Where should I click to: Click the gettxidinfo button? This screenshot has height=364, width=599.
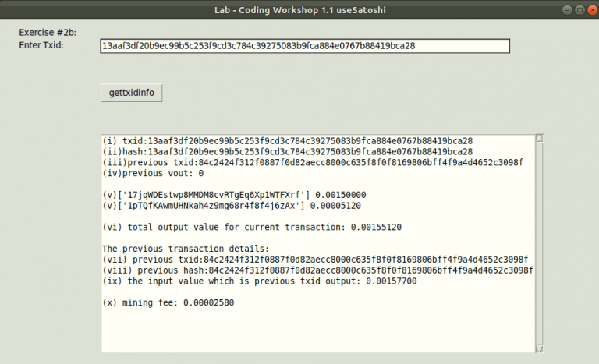tap(131, 93)
